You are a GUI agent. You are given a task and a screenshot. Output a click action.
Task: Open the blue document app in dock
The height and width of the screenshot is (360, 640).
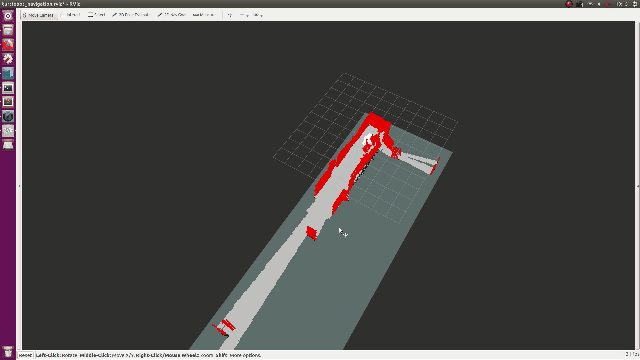(8, 73)
